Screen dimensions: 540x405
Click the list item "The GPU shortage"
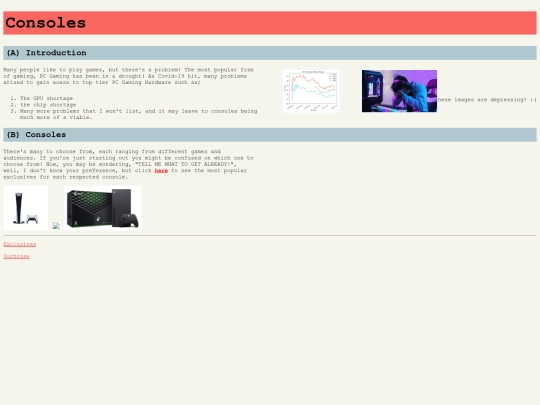[x=46, y=98]
